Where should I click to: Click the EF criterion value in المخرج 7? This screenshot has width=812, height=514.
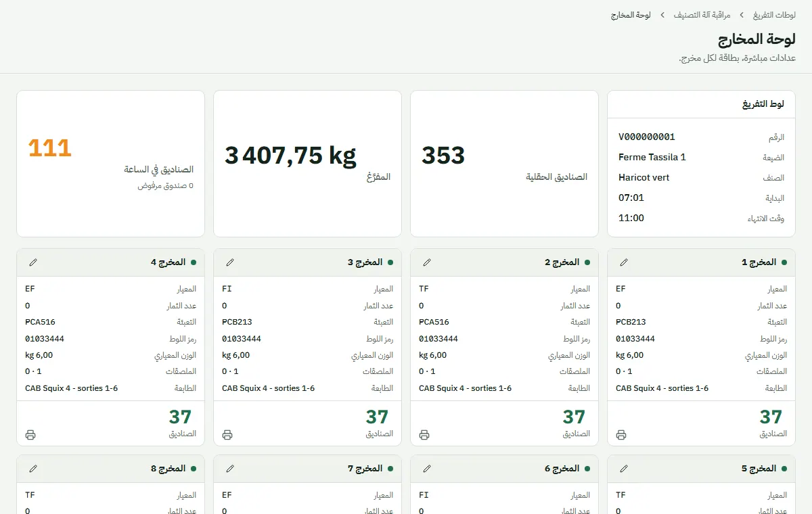(x=227, y=495)
